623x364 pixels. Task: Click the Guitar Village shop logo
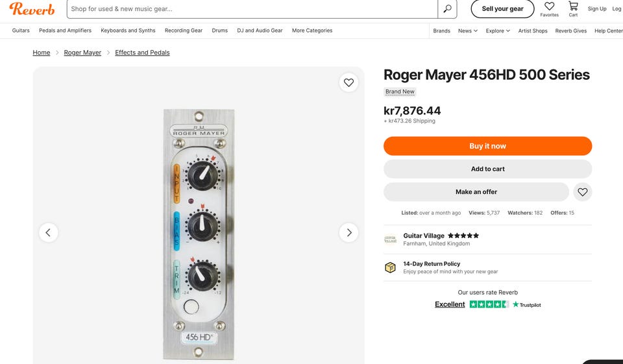point(390,239)
